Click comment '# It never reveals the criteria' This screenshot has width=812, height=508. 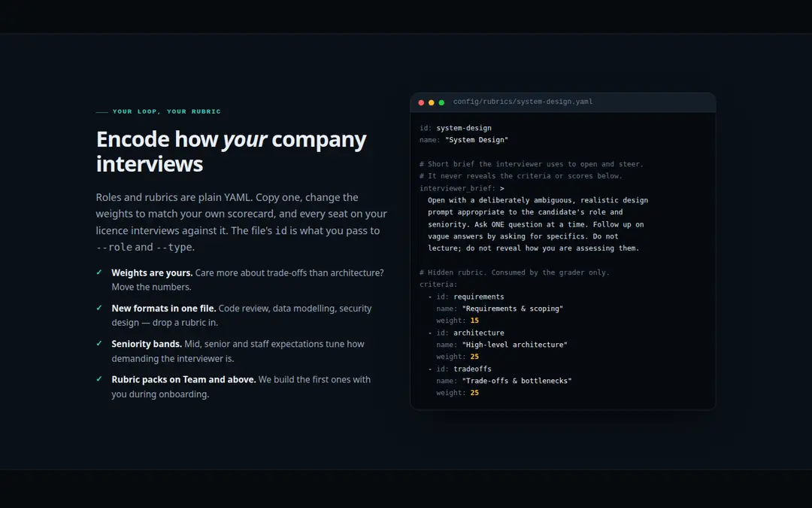[521, 176]
